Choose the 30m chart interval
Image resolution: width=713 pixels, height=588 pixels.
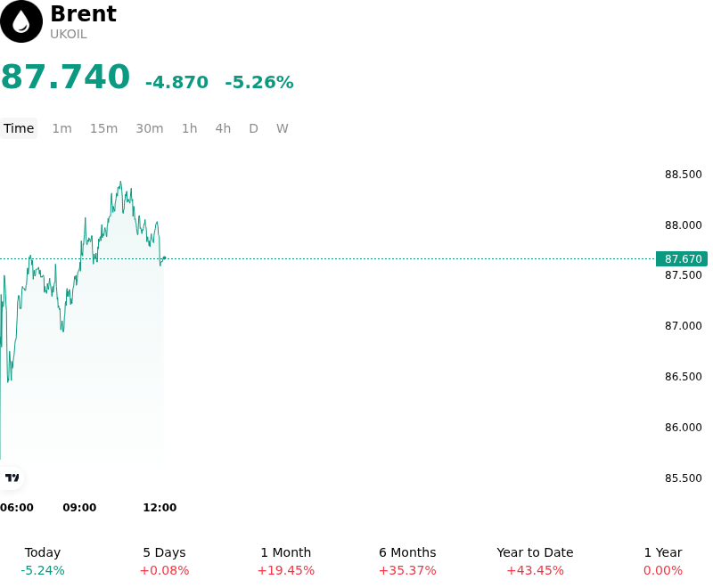(x=149, y=128)
